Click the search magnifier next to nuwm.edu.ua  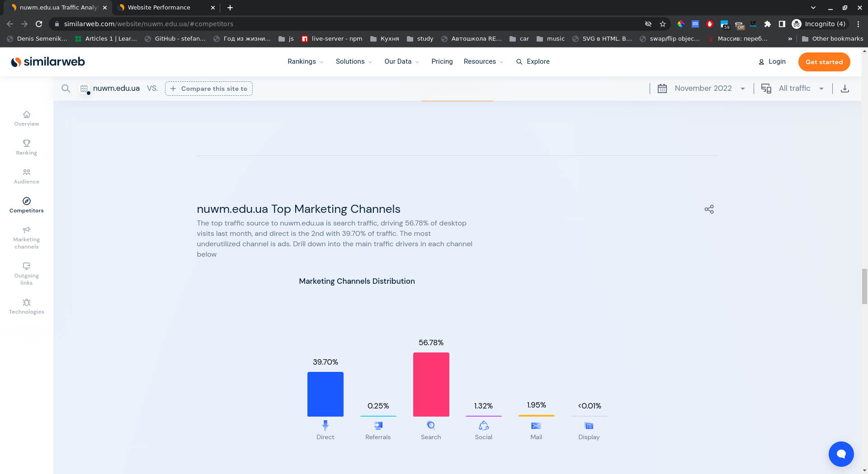pos(66,89)
